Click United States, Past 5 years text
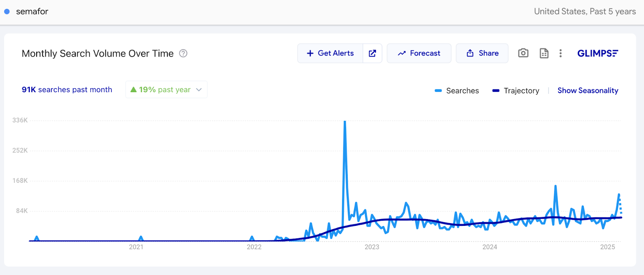This screenshot has width=644, height=275. (x=585, y=12)
